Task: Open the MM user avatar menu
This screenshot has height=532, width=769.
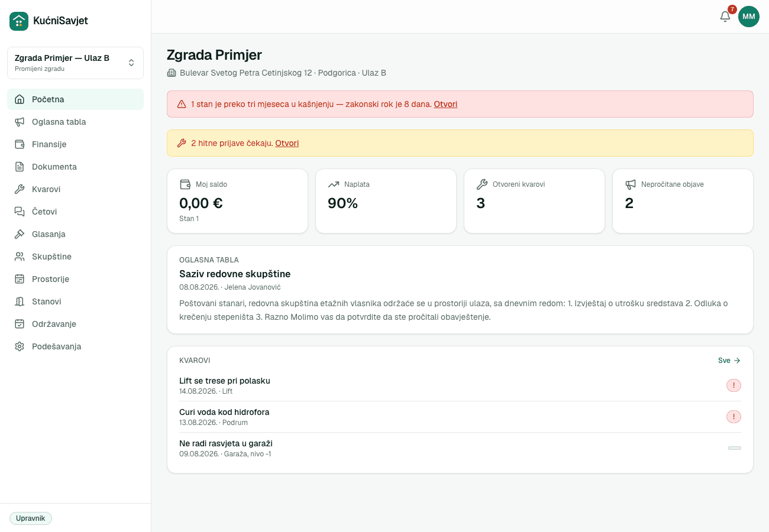Action: click(x=749, y=17)
